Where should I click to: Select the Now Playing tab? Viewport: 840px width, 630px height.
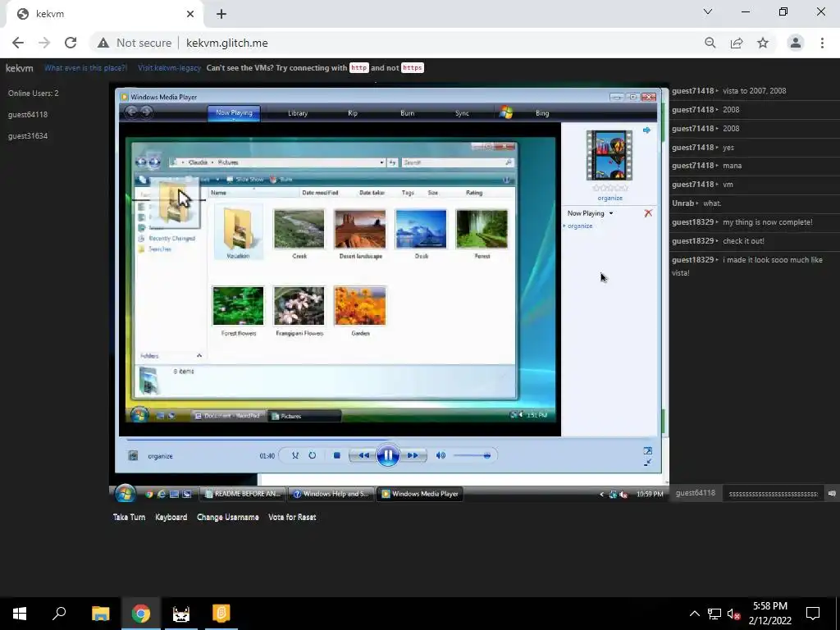(x=234, y=113)
